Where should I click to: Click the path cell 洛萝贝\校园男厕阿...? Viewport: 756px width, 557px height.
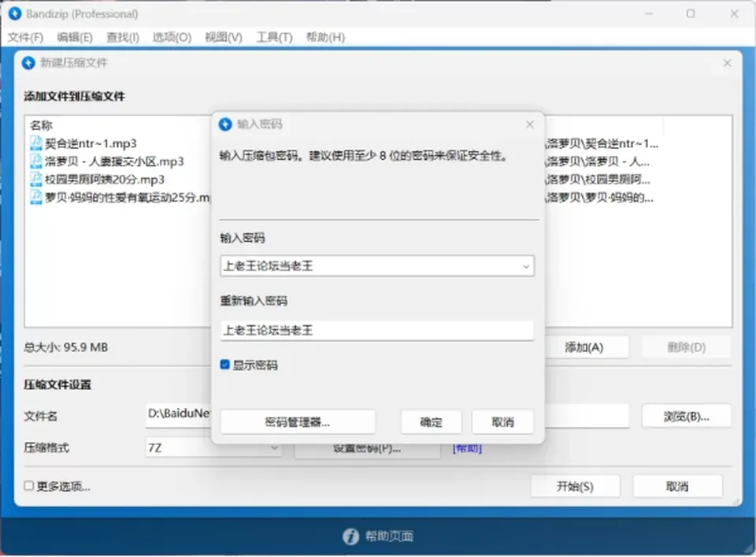[598, 180]
